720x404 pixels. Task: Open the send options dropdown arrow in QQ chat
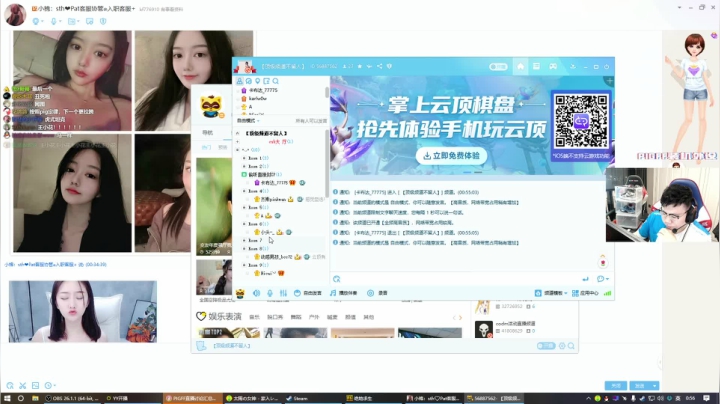(655, 386)
